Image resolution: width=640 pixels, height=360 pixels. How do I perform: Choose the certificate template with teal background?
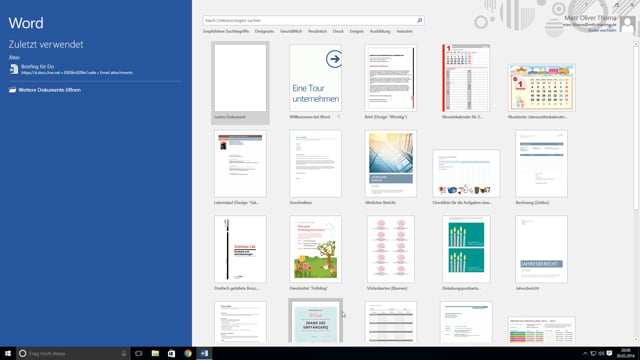point(316,321)
